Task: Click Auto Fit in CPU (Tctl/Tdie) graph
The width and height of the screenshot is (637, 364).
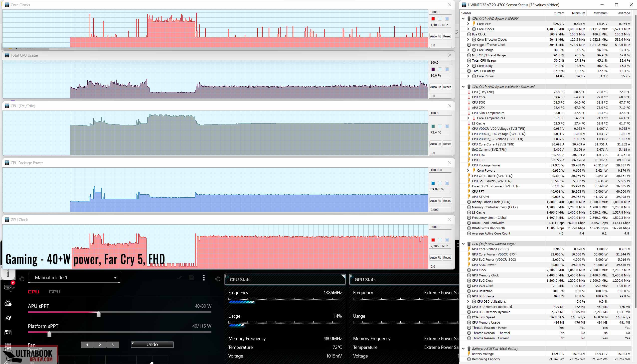Action: coord(435,144)
